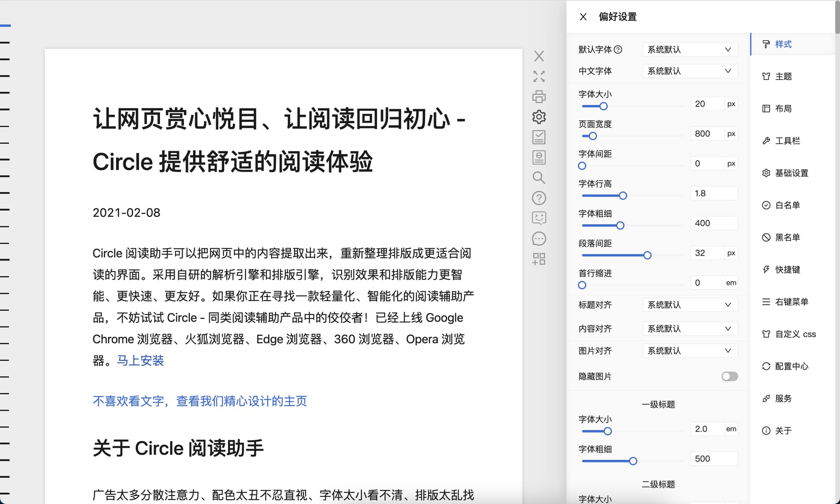
Task: Open the 不喜欢看文字 homepage link
Action: (199, 401)
